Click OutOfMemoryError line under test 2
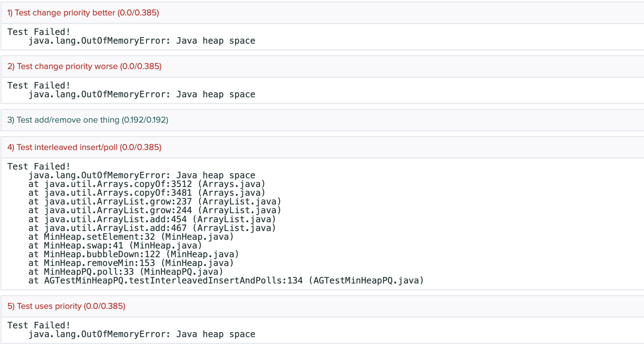 pyautogui.click(x=142, y=95)
